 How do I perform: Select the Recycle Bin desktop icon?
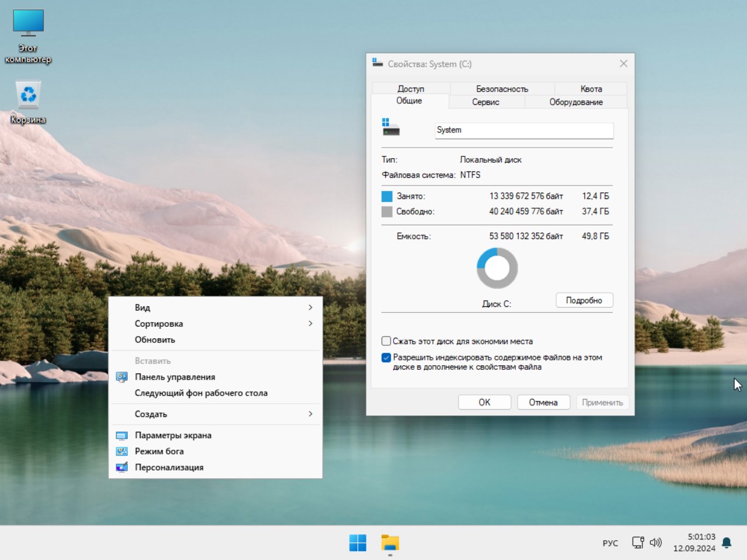point(28,103)
